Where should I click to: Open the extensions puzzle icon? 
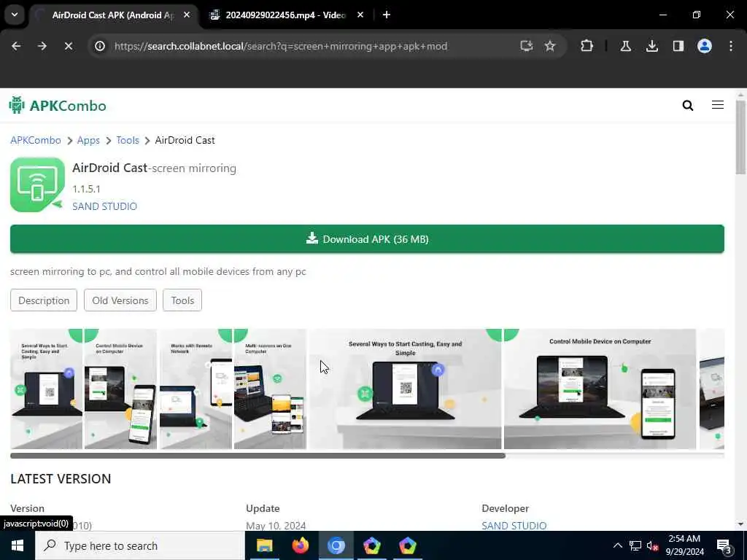[x=587, y=46]
